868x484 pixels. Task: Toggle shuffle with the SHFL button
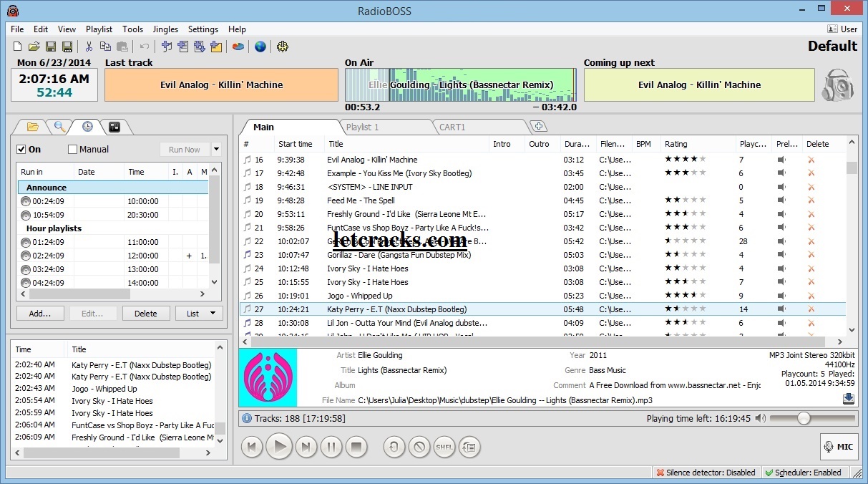(444, 447)
